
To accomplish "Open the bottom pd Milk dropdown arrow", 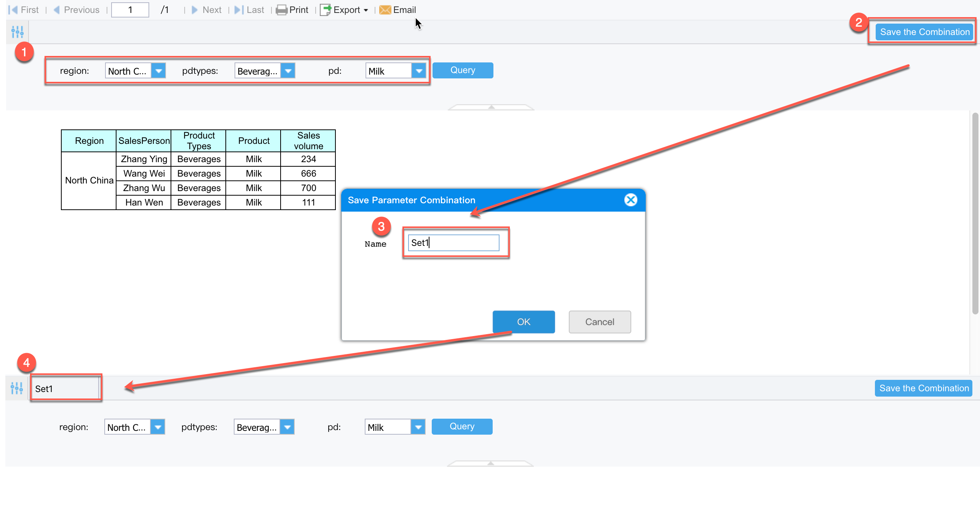I will (418, 427).
